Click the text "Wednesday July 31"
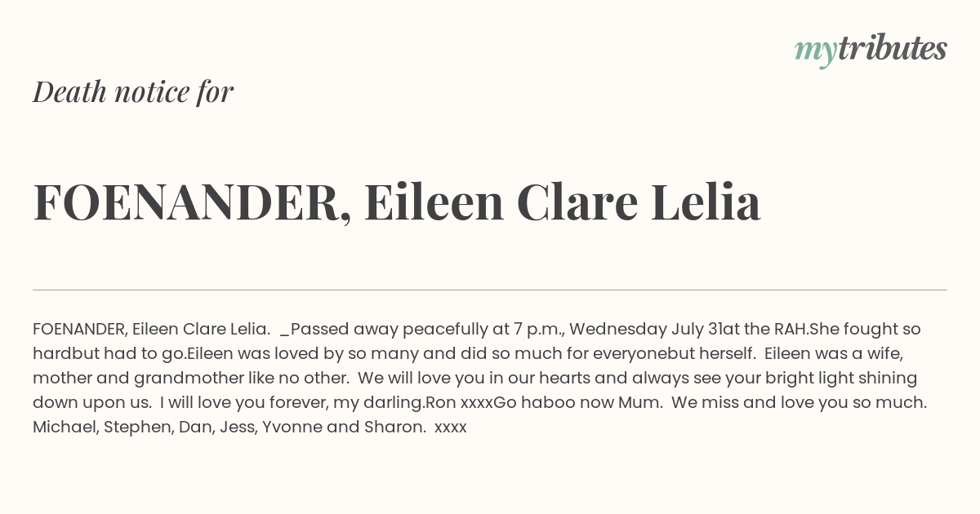Screen dimensions: 980x514 (646, 330)
